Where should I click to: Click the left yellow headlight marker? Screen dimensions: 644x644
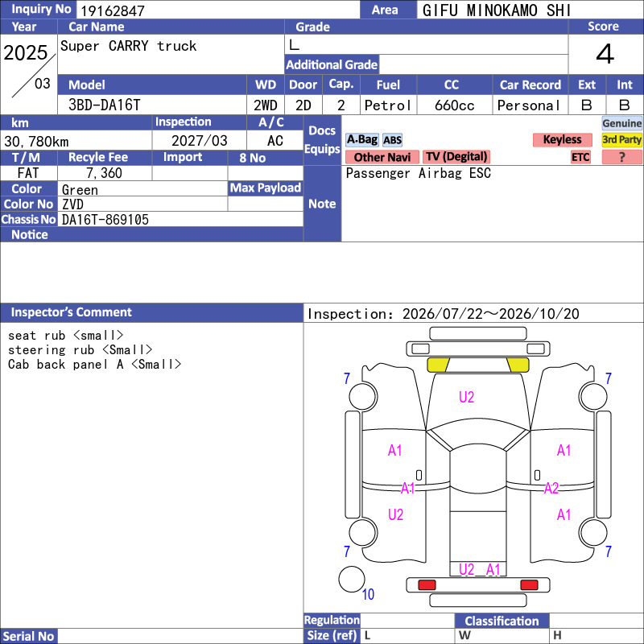tap(438, 365)
